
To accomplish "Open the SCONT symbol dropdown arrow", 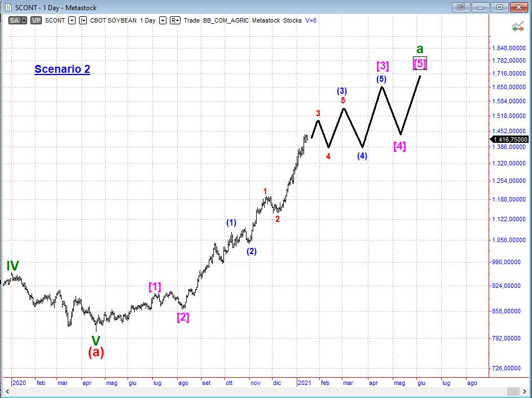I will click(x=72, y=20).
